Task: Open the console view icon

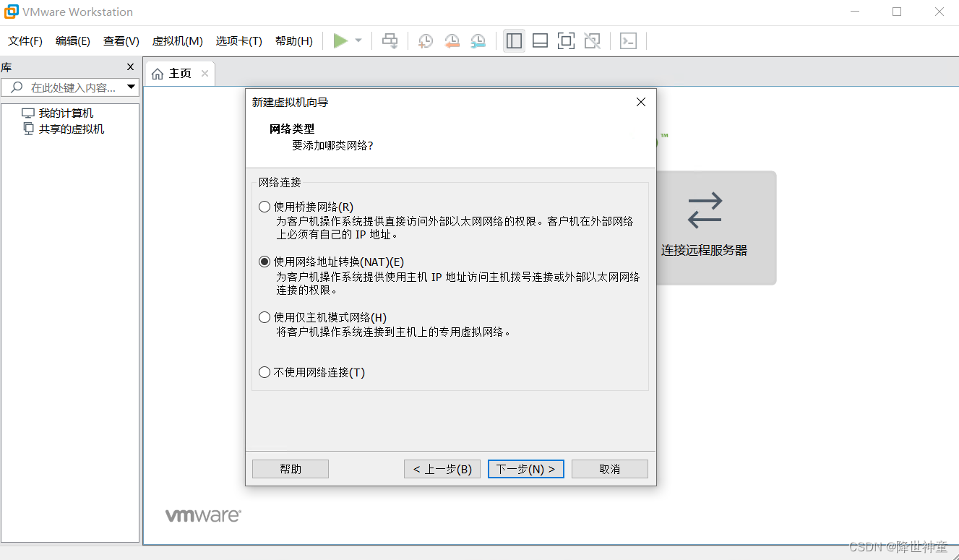Action: click(x=628, y=41)
